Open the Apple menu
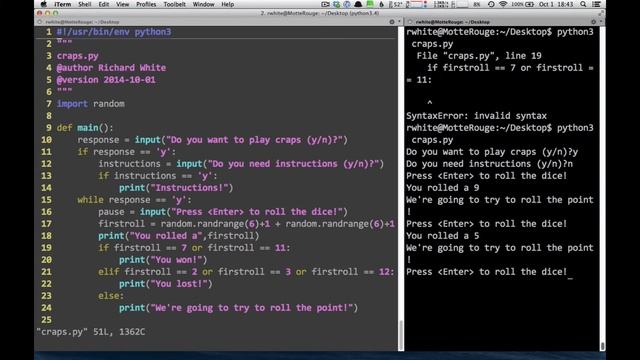Screen dimensions: 640x360 [44, 4]
